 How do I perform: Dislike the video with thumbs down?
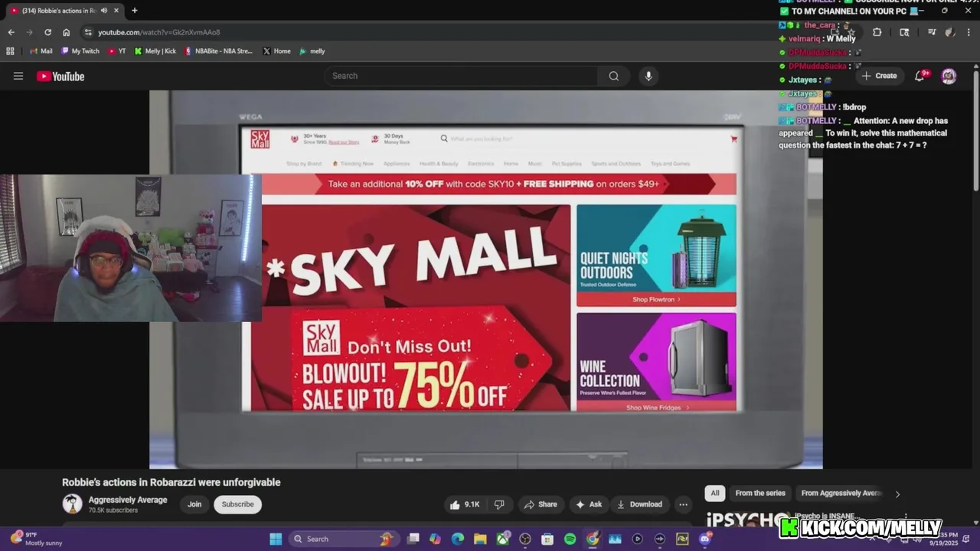(499, 504)
